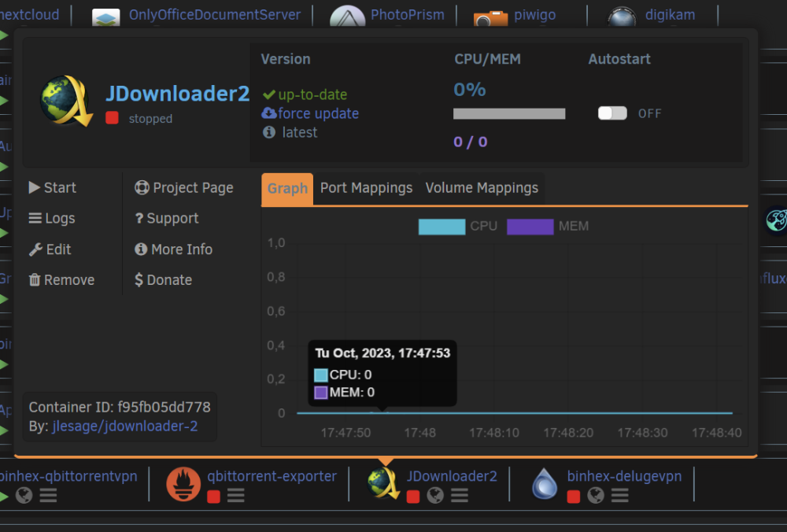The width and height of the screenshot is (787, 532).
Task: Click the PhotoPrism container icon
Action: coord(347,16)
